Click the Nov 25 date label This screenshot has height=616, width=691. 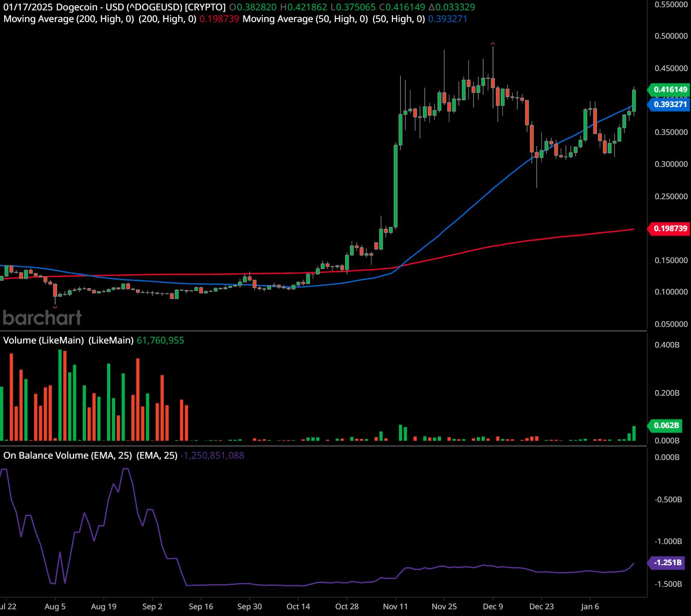pos(444,607)
